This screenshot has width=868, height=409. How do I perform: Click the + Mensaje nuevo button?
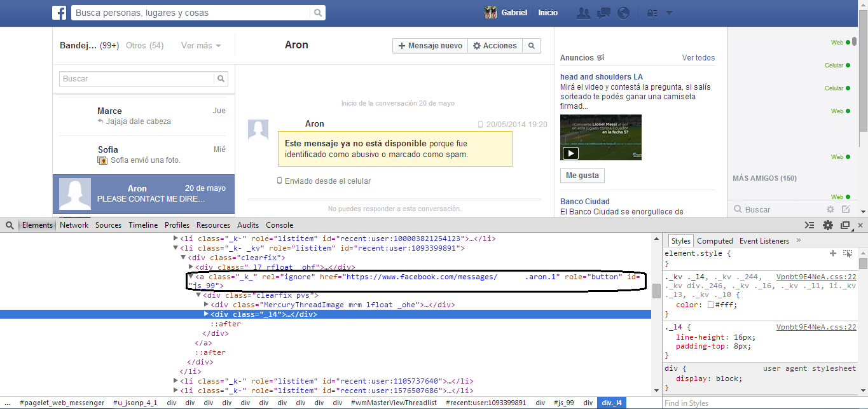click(x=430, y=46)
